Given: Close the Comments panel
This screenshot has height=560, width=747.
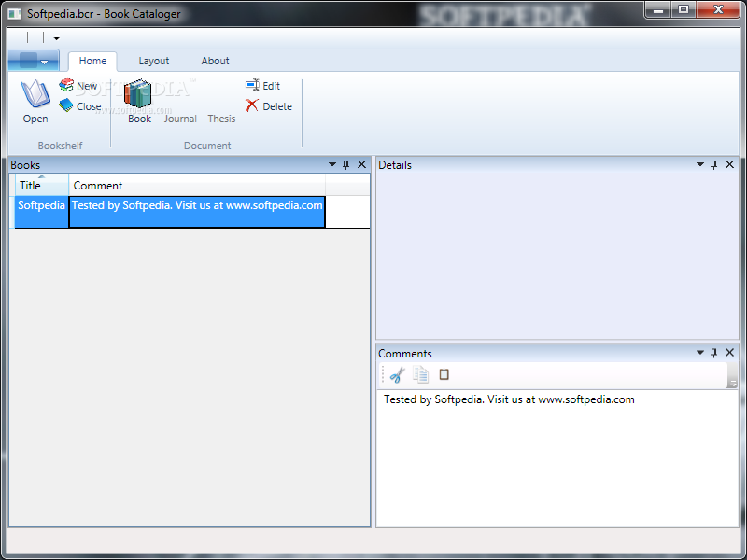Looking at the screenshot, I should tap(729, 353).
